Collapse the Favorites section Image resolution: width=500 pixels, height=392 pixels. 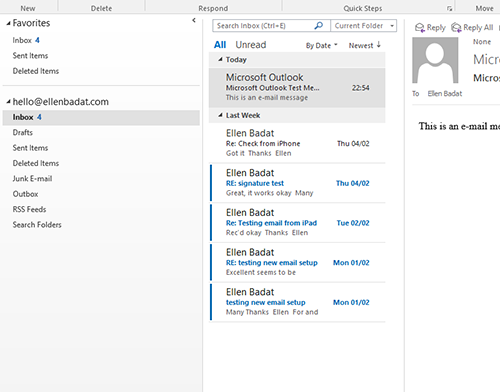click(8, 24)
